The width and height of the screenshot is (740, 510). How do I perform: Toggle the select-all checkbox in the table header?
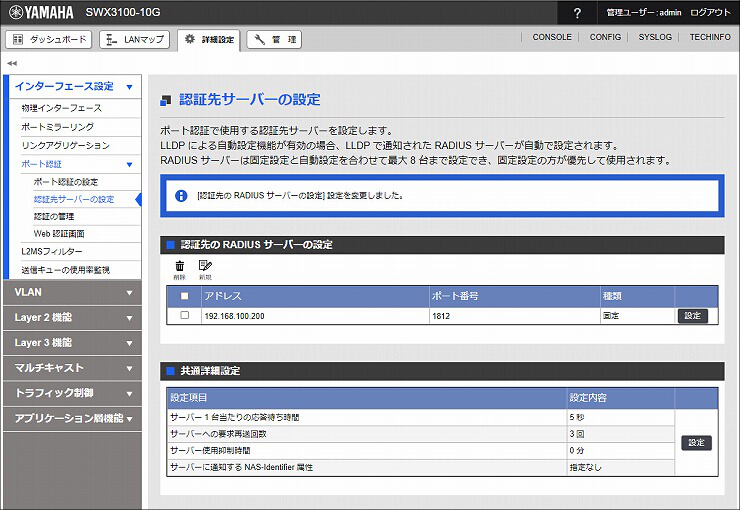(x=185, y=296)
